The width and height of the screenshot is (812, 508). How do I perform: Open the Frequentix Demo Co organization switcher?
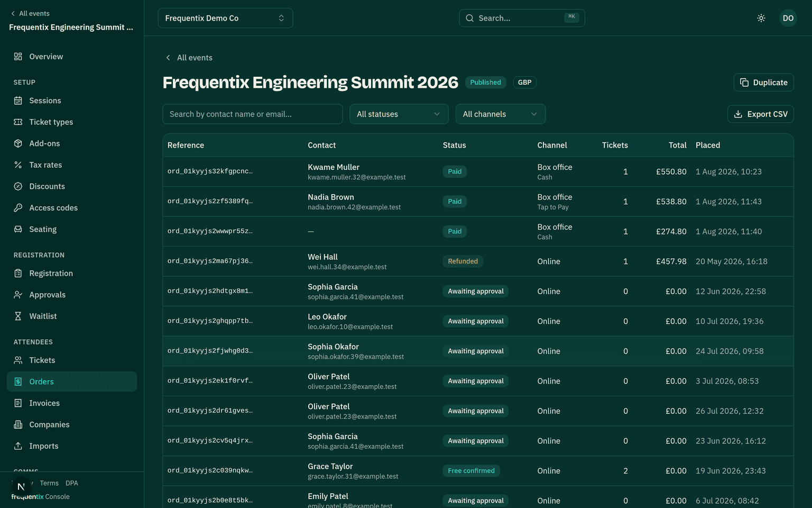click(x=225, y=18)
